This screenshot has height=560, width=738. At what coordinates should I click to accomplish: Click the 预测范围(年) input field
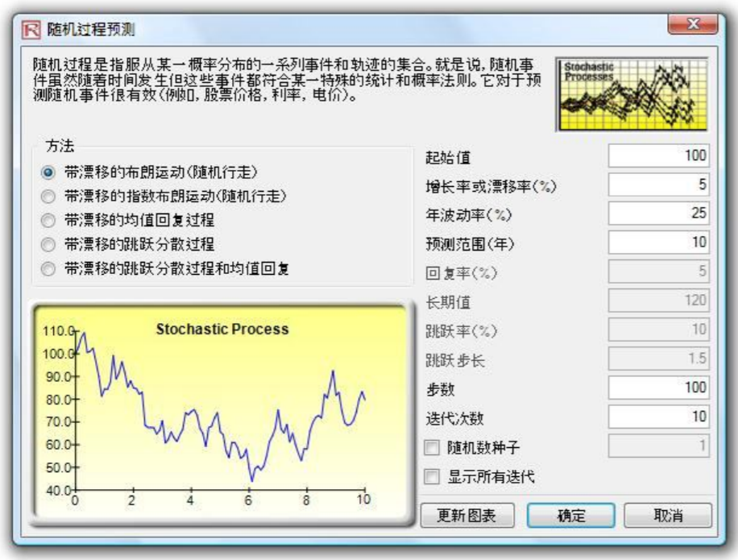click(x=658, y=243)
